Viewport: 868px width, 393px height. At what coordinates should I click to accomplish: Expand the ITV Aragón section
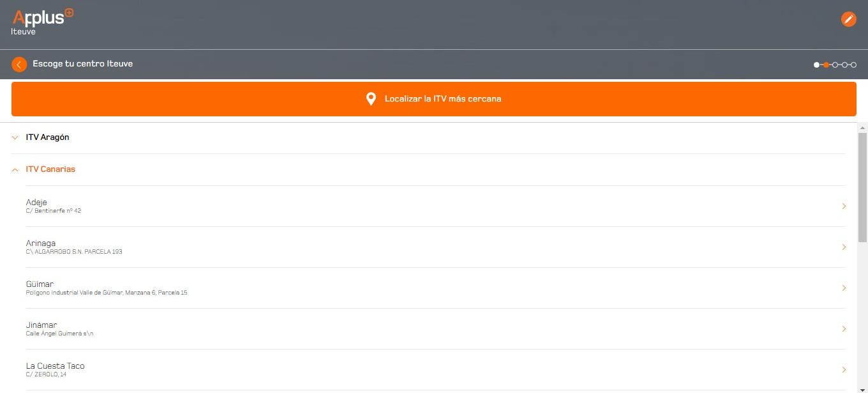(x=429, y=137)
